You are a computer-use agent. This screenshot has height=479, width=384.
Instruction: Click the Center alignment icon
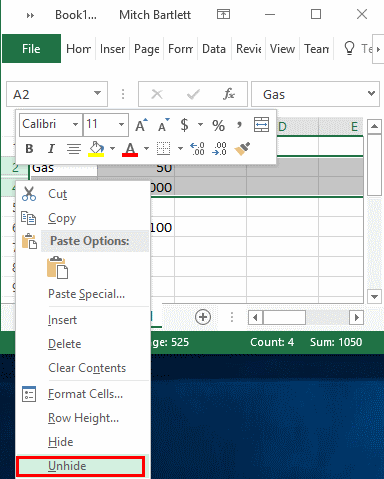coord(74,149)
